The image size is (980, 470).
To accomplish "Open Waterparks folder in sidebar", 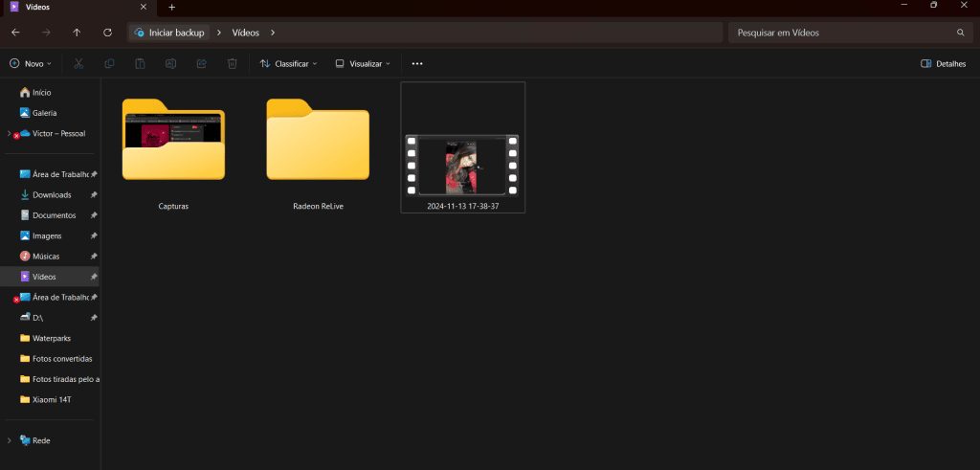I will (x=50, y=338).
